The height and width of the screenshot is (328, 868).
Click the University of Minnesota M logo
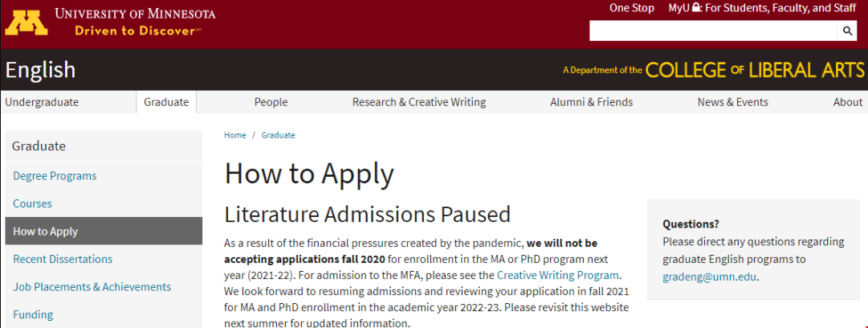(x=26, y=21)
